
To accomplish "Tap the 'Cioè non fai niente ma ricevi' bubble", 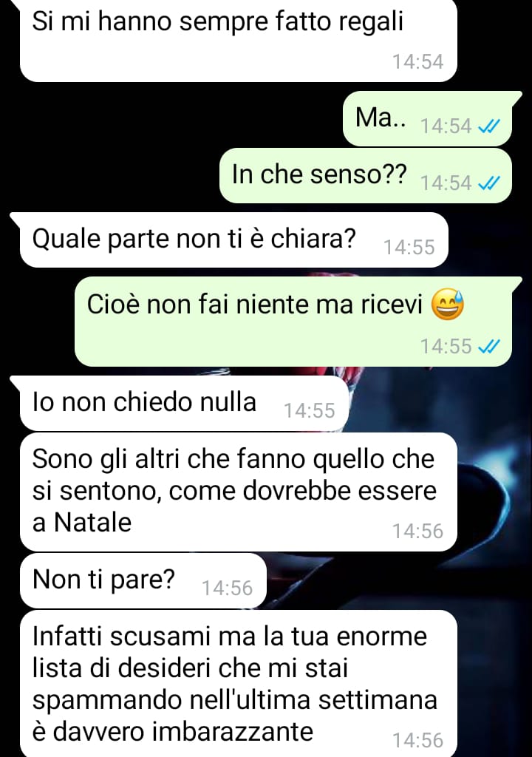I will click(293, 321).
